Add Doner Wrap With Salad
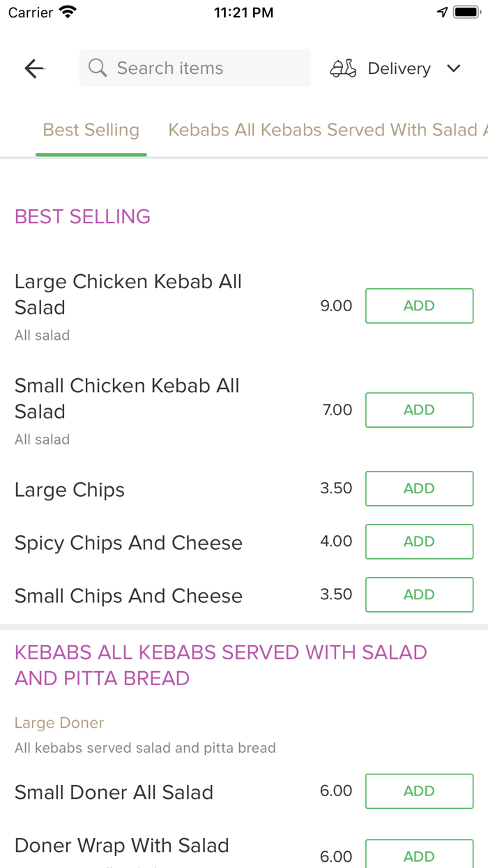This screenshot has height=868, width=488. [x=419, y=855]
